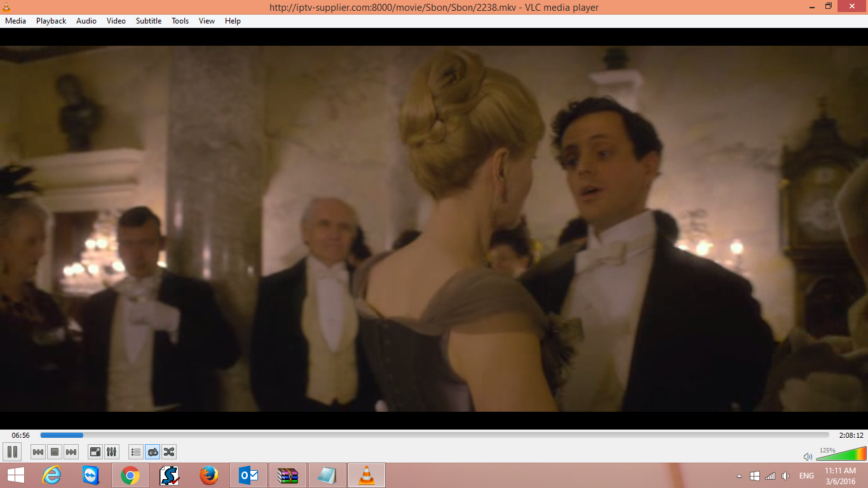Open the clock showing 11:11 AM
Viewport: 868px width, 488px height.
click(x=841, y=476)
